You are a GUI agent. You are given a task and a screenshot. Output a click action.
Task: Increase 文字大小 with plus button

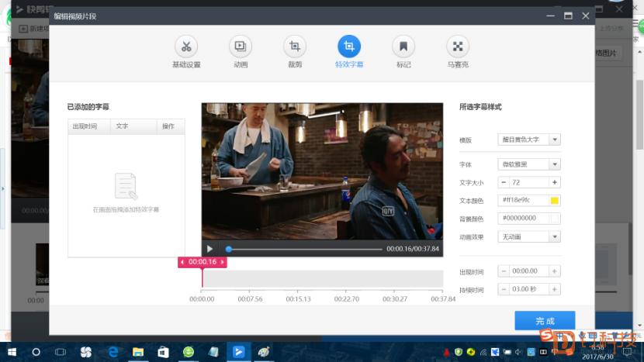tap(555, 182)
